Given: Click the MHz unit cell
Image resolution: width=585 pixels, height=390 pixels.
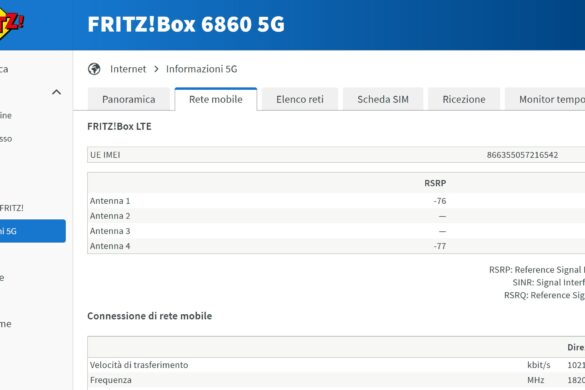Looking at the screenshot, I should (x=536, y=380).
